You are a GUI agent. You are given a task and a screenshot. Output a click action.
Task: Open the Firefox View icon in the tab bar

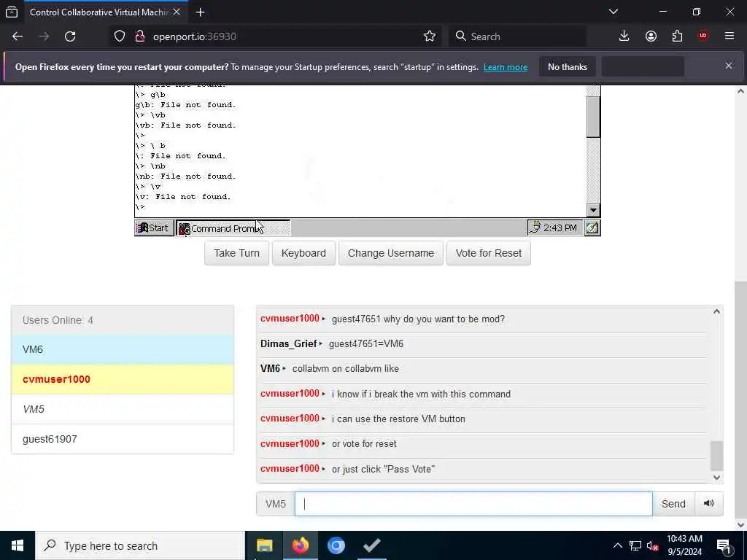tap(12, 12)
